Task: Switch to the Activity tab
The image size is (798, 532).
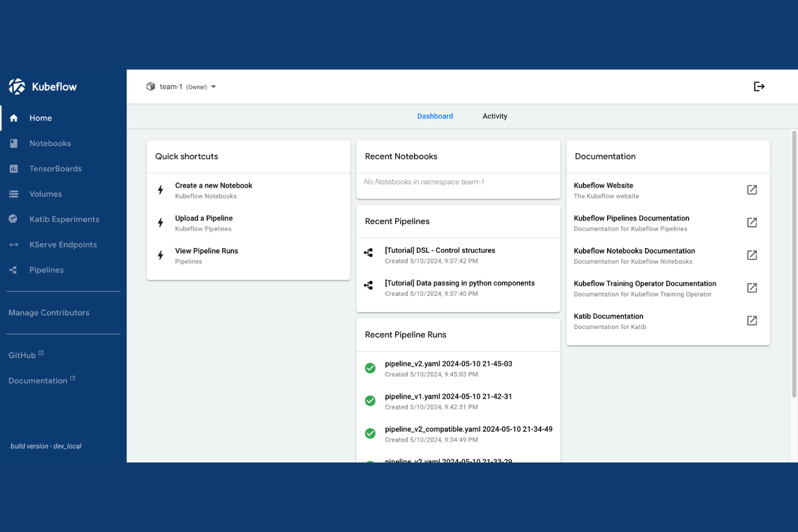Action: click(x=495, y=116)
